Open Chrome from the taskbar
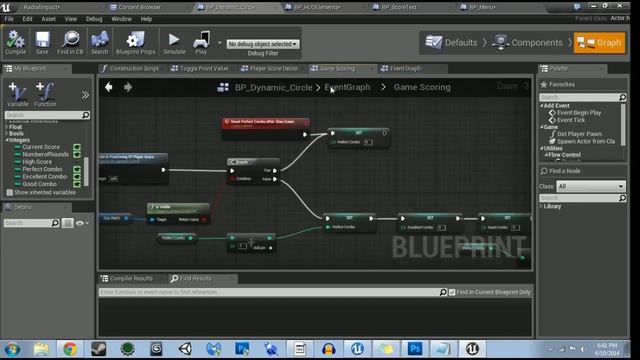This screenshot has height=360, width=640. [x=70, y=349]
